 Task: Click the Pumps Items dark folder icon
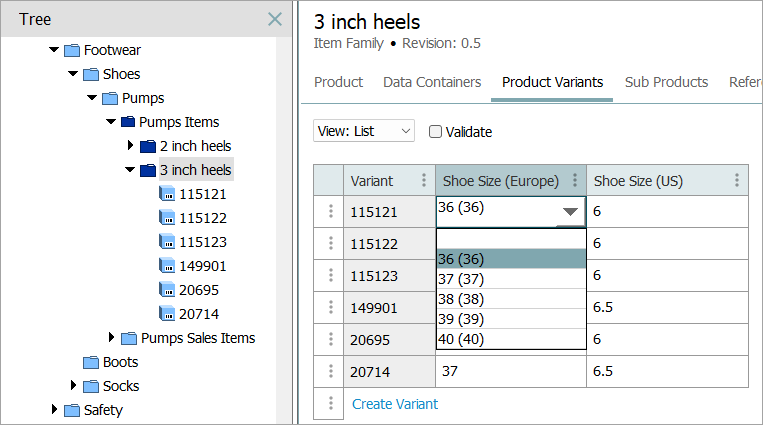(128, 122)
